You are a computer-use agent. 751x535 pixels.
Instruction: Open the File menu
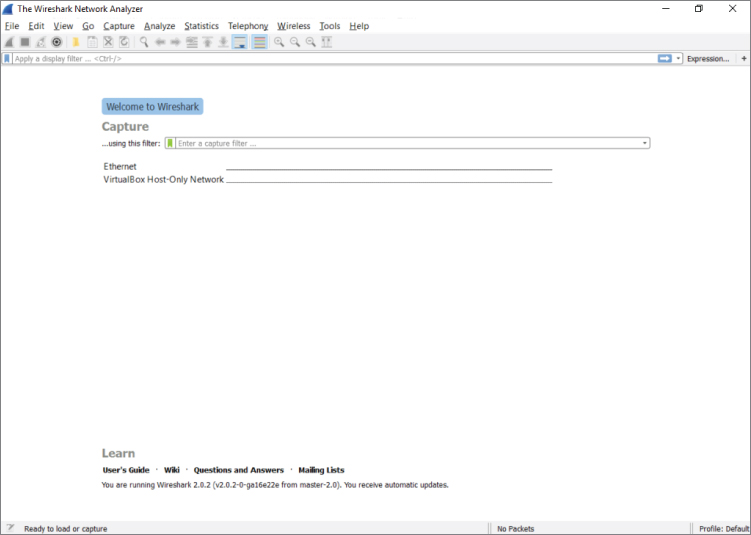click(x=12, y=26)
